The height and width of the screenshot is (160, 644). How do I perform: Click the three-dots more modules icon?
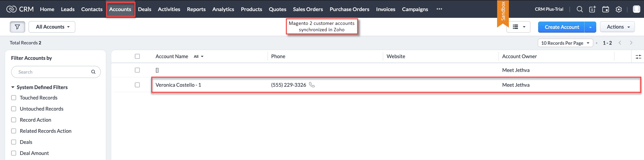[439, 9]
